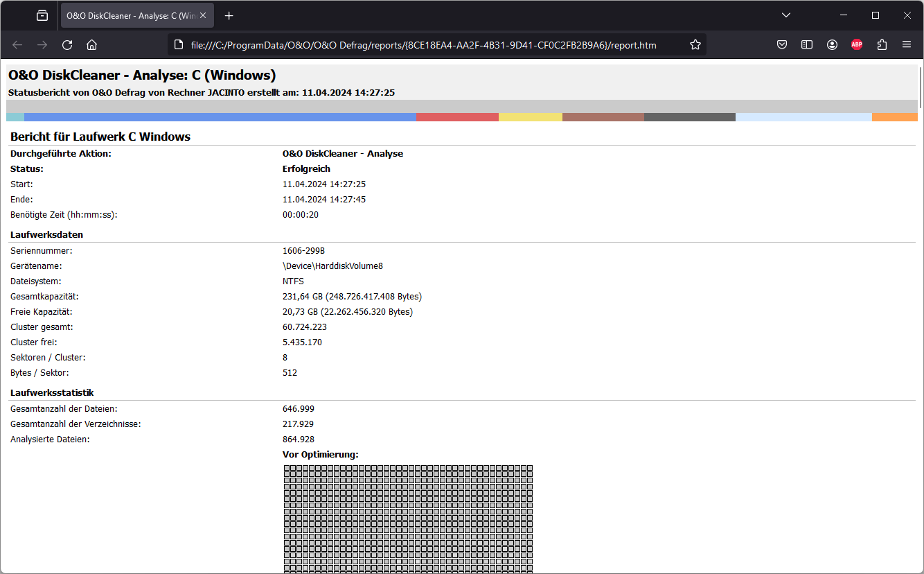Go to the home page
This screenshot has width=924, height=574.
(91, 45)
